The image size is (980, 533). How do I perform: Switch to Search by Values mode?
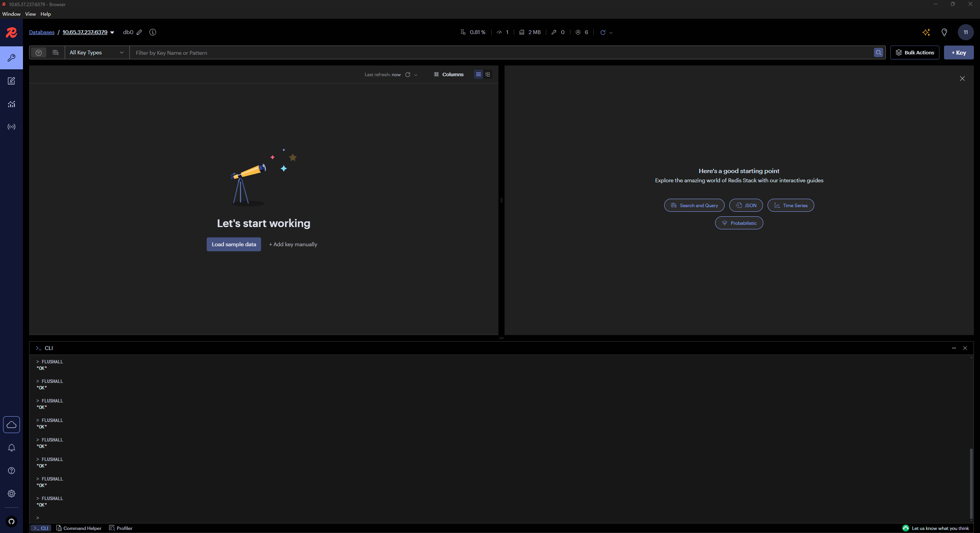(56, 53)
